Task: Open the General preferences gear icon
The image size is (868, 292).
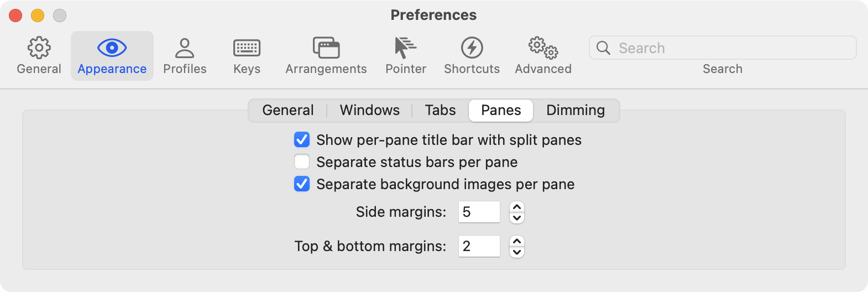Action: click(39, 48)
